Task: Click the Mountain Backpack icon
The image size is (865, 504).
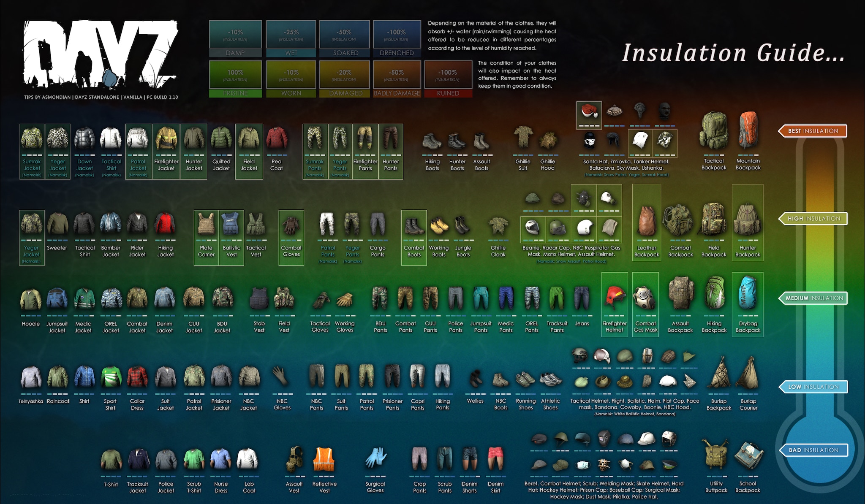Action: coord(748,130)
